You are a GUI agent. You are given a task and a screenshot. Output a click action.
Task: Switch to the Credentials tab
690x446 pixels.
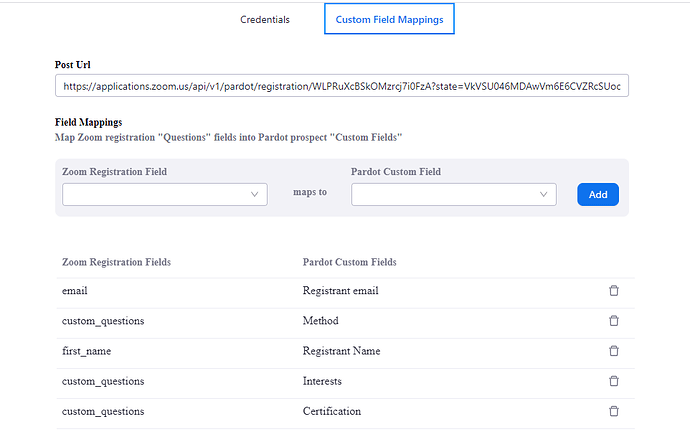265,19
